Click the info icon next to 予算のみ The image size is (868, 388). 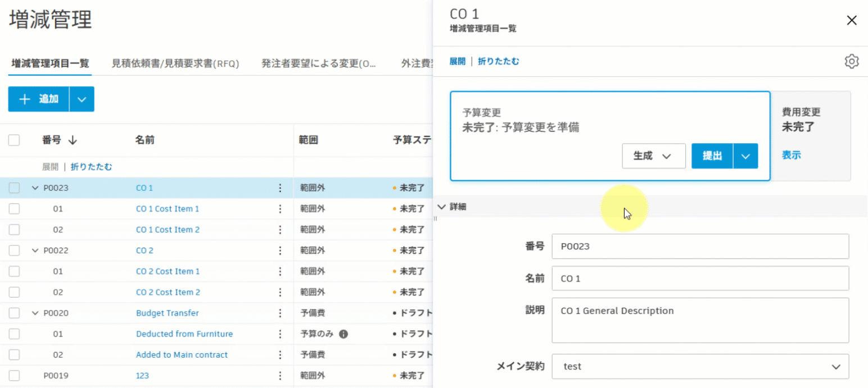click(x=343, y=334)
